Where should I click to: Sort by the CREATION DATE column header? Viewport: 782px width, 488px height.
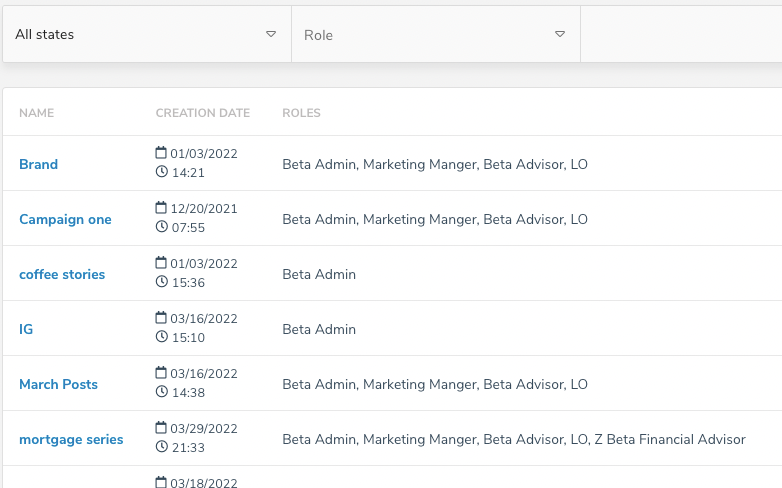pos(202,113)
